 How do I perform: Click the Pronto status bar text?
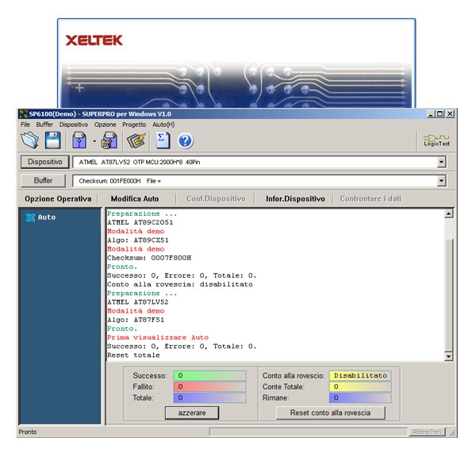27,432
